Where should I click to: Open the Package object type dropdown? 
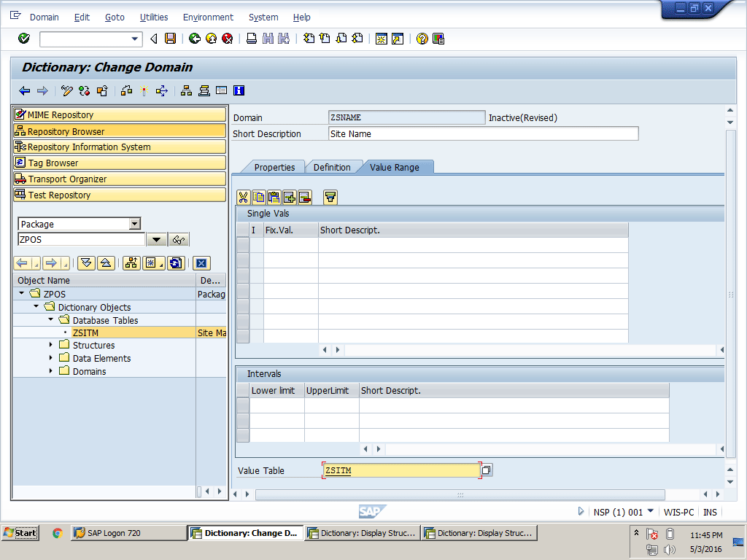tap(134, 224)
